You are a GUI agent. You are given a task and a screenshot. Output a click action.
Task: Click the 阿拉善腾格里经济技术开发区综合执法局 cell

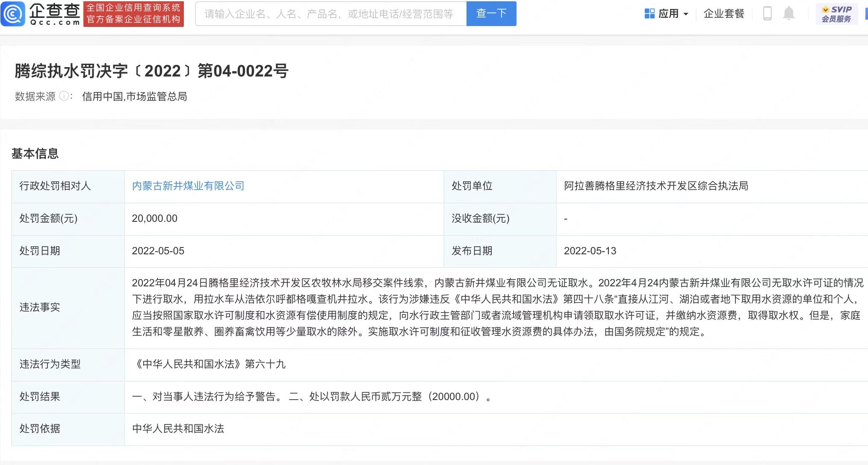712,186
